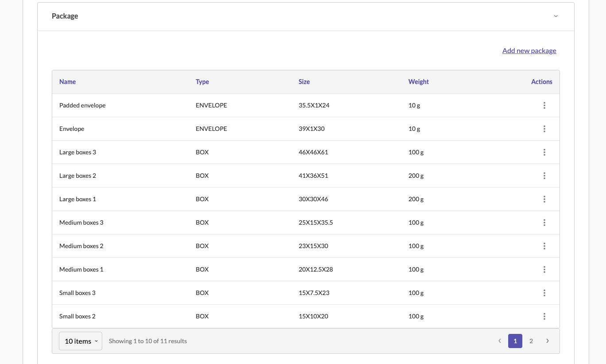The width and height of the screenshot is (606, 364).
Task: Open actions menu for Padded envelope
Action: point(544,105)
